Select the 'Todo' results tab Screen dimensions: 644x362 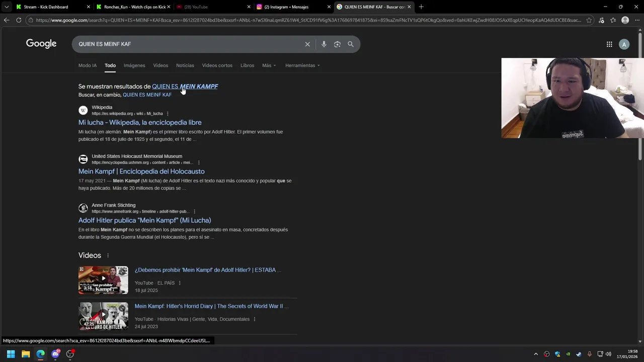pyautogui.click(x=110, y=65)
